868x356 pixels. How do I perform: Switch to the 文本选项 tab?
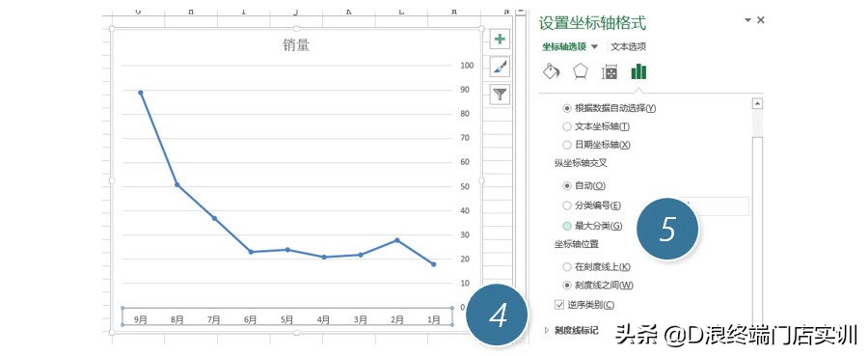pos(628,47)
